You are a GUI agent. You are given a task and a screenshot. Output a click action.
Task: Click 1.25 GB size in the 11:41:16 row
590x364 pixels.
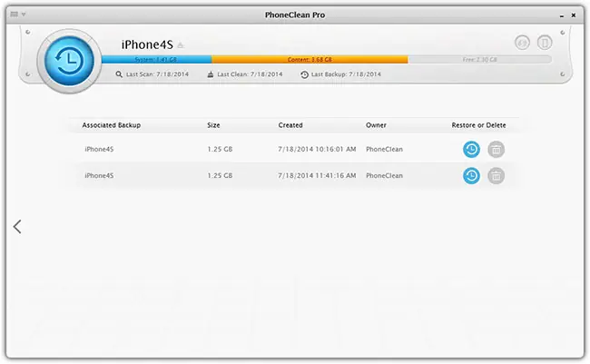[220, 175]
